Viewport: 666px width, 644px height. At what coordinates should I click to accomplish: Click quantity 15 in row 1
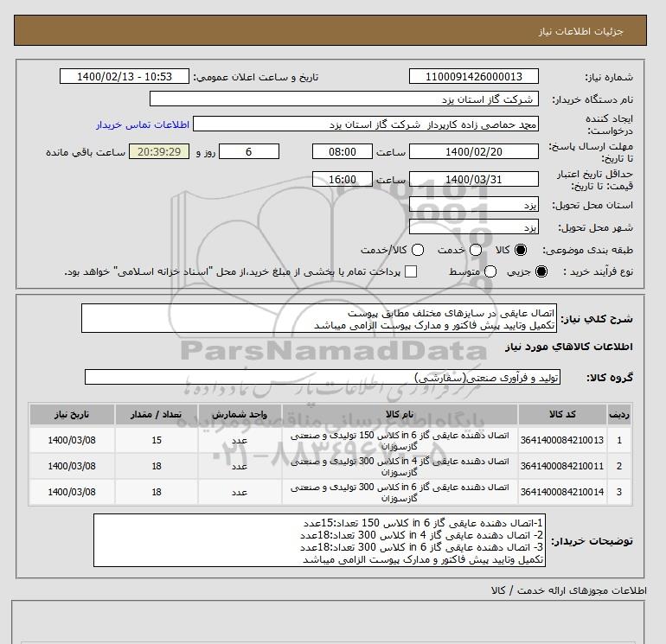click(x=157, y=440)
